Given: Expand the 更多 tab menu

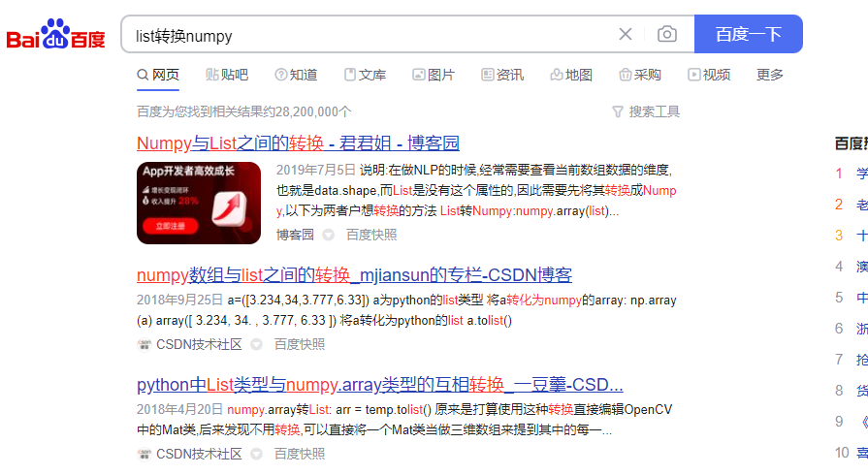Looking at the screenshot, I should click(x=770, y=75).
